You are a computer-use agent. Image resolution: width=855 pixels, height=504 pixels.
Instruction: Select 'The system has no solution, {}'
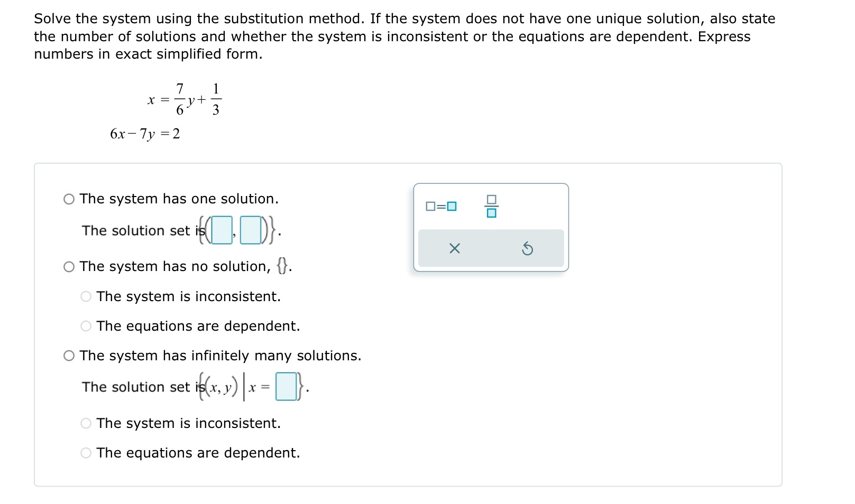coord(69,267)
